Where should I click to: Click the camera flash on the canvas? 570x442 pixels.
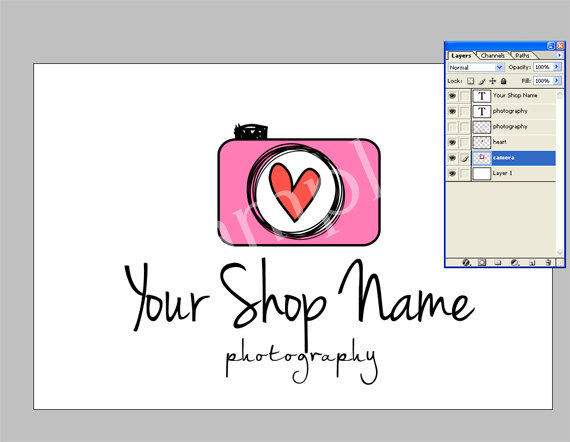click(251, 132)
